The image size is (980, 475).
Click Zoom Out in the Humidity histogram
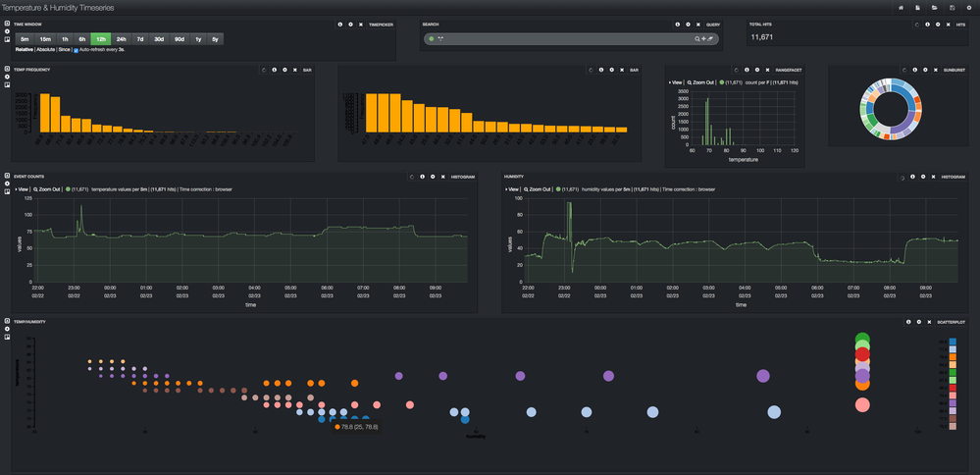point(537,188)
